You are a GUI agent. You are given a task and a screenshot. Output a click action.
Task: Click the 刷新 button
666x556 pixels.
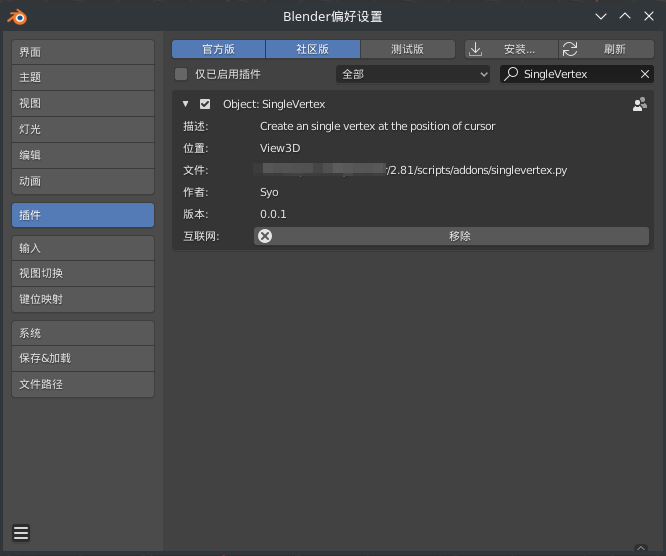pos(607,49)
